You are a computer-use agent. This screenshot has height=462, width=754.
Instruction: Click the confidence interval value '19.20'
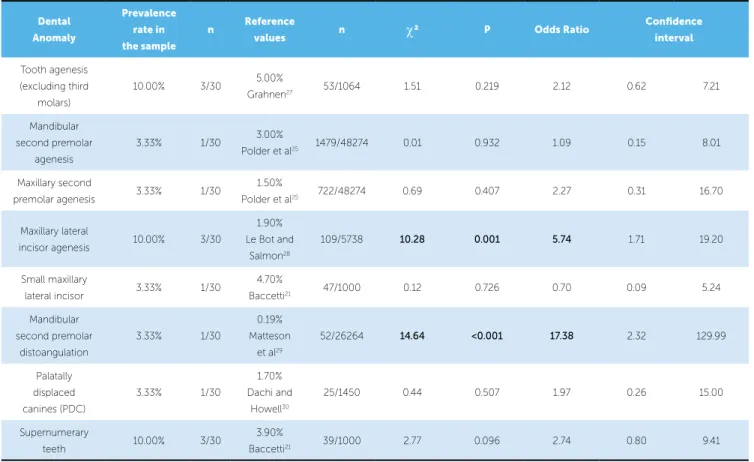point(711,239)
